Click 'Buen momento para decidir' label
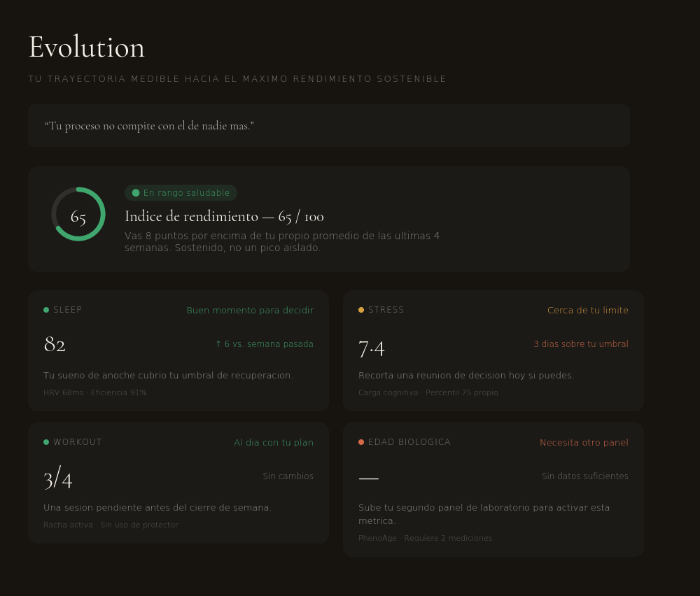Screen dimensions: 700x596 (x=250, y=310)
